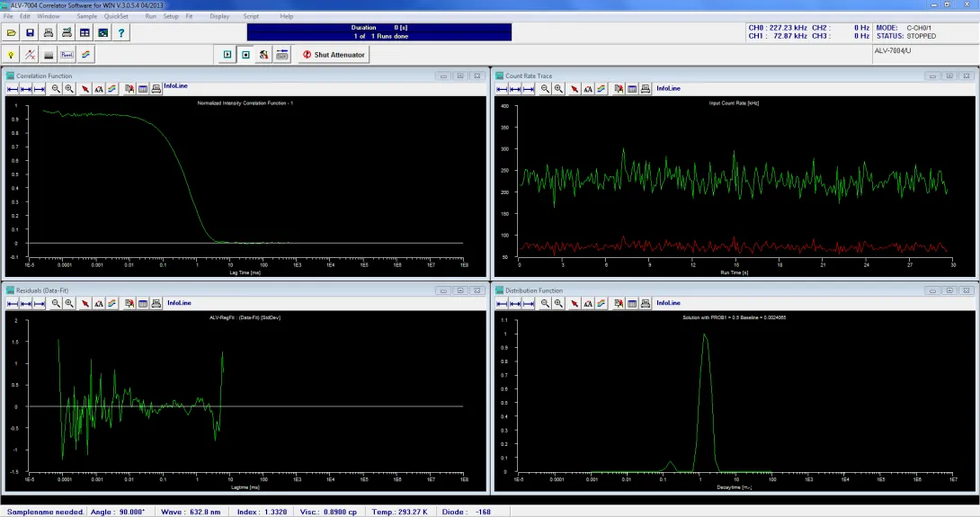The image size is (980, 517).
Task: Click the graph window icon in the main toolbar
Action: point(102,32)
